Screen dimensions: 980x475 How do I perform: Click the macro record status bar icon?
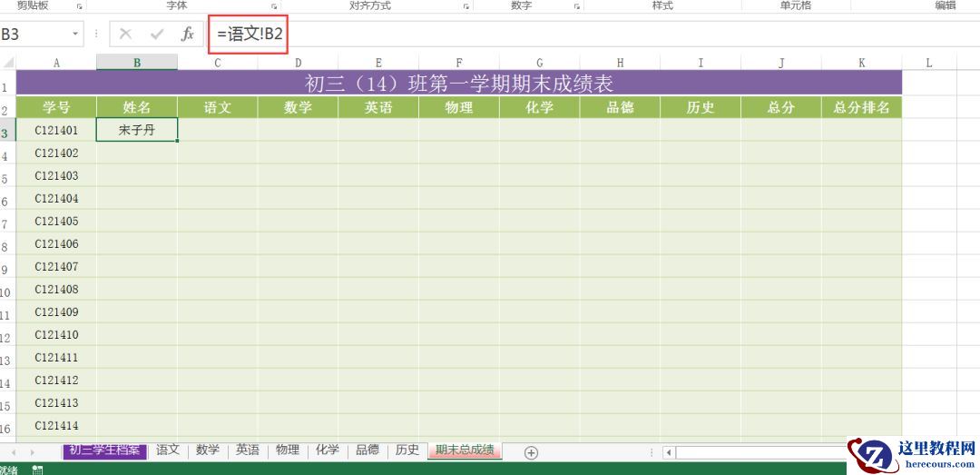[37, 470]
